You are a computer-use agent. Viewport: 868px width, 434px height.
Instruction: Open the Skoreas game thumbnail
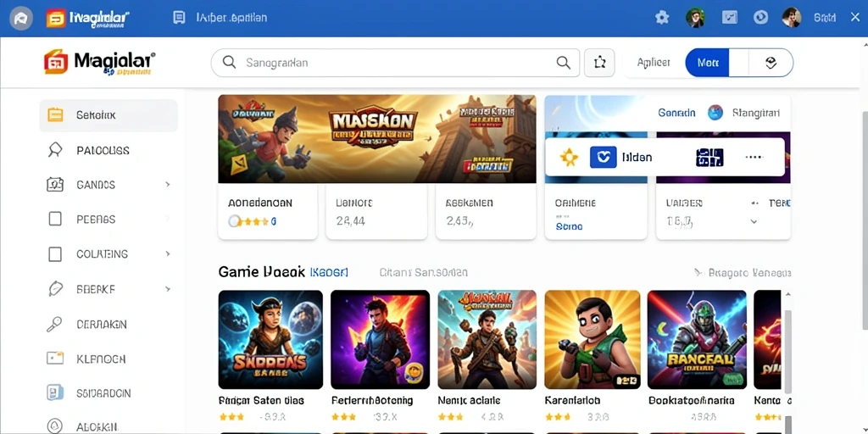coord(270,339)
